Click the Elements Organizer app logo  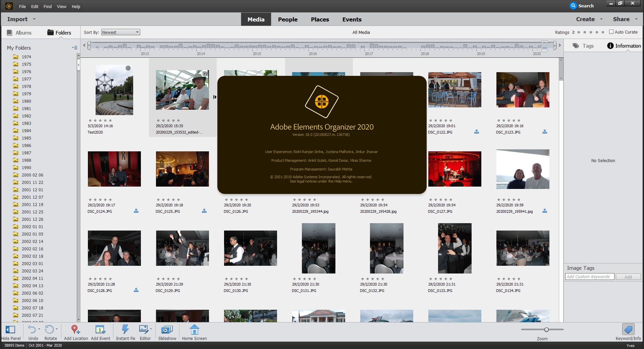click(x=9, y=6)
